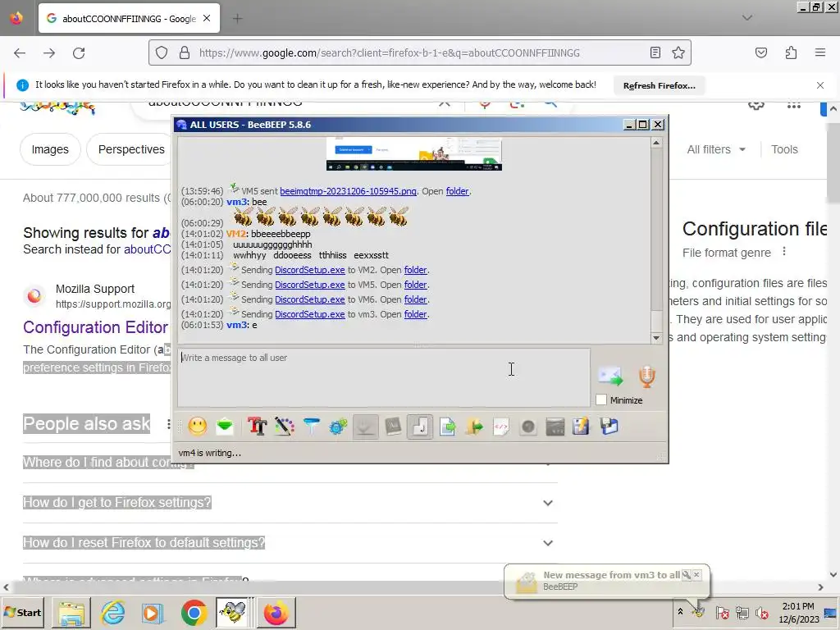Open Google apps grid icon
The width and height of the screenshot is (840, 630).
(793, 105)
